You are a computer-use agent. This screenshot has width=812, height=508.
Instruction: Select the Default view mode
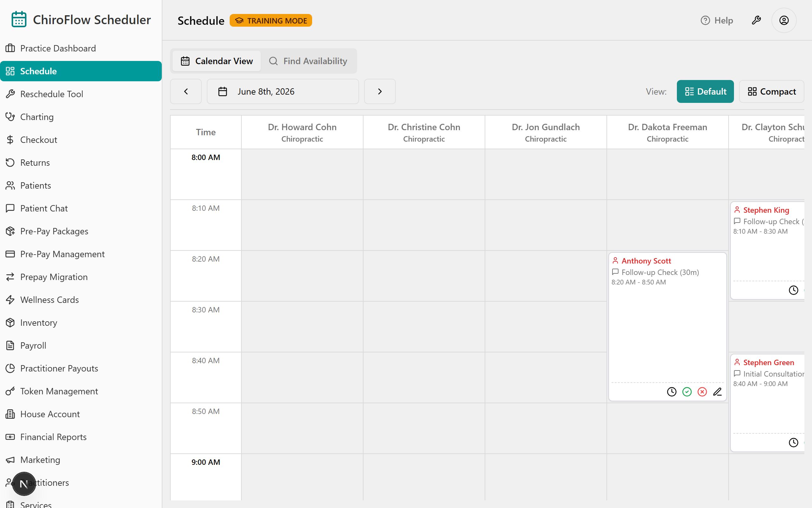click(x=705, y=91)
